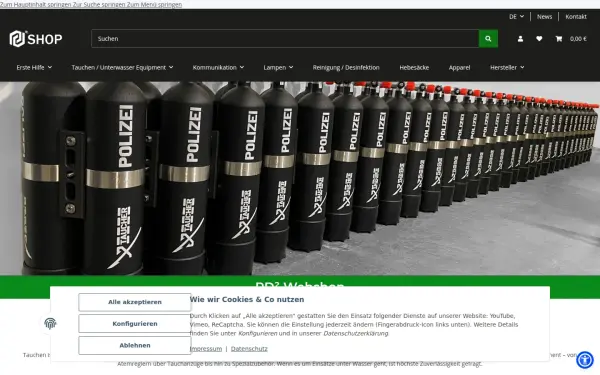Screen dimensions: 600x375
Task: Open the wishlist heart icon
Action: tap(539, 39)
